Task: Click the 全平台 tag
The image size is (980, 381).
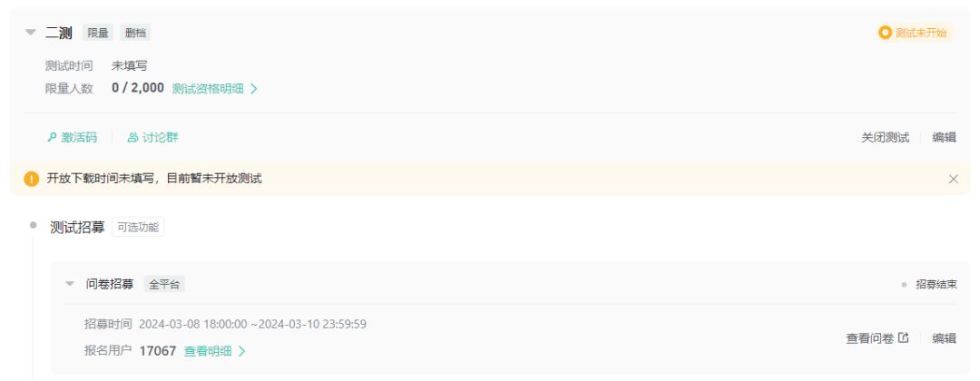Action: click(164, 285)
